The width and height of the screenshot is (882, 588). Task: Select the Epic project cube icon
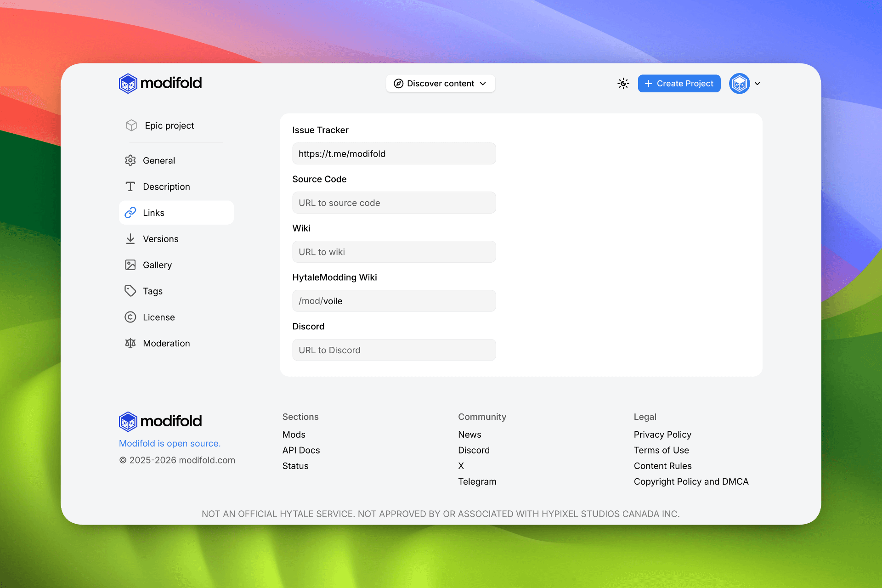(x=131, y=125)
